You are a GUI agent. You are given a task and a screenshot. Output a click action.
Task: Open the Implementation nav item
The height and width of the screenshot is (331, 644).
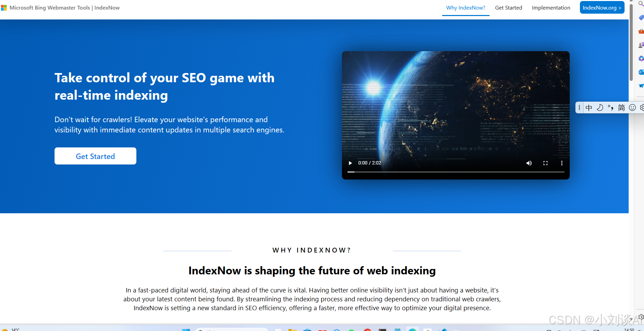tap(551, 8)
